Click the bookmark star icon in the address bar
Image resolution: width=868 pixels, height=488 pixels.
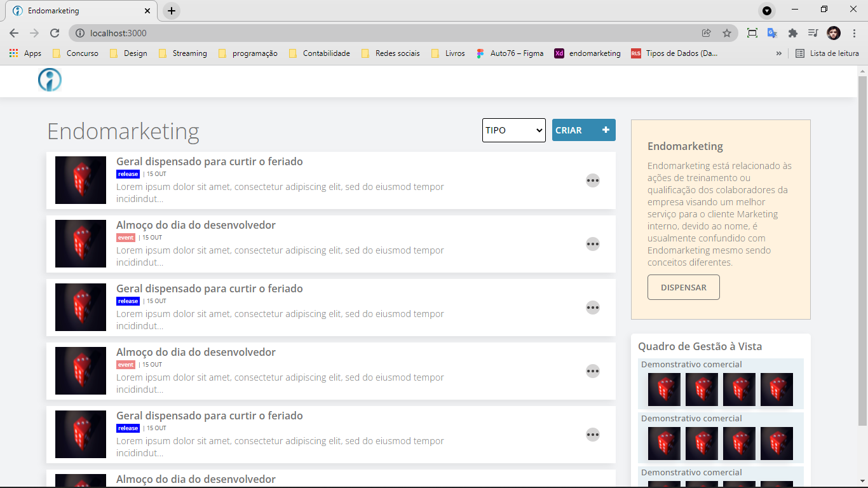[x=727, y=33]
